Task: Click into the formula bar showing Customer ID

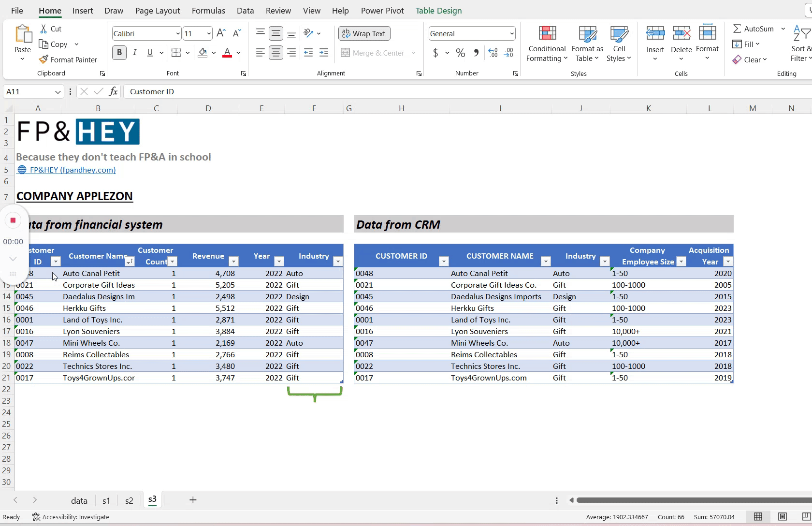Action: pos(467,91)
